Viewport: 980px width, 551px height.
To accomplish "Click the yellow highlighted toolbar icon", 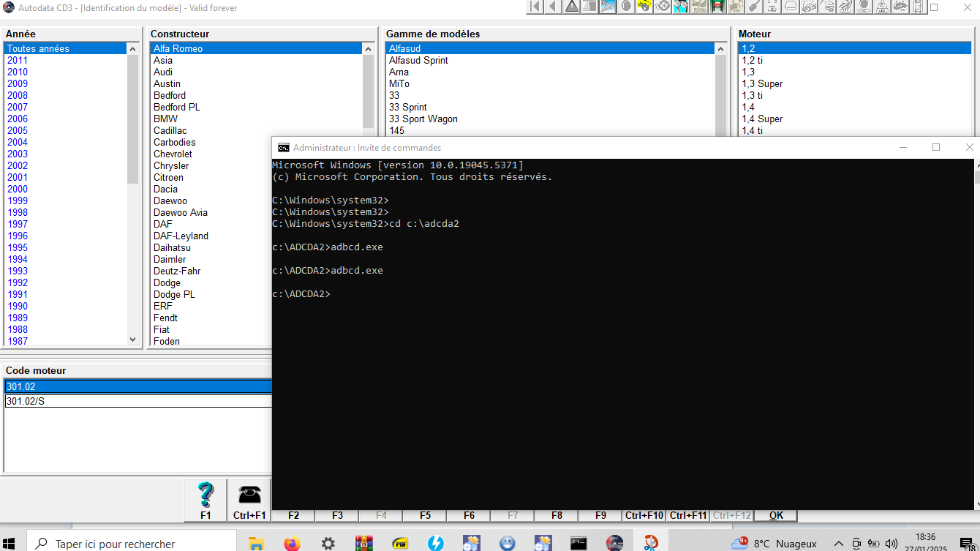I will 644,7.
